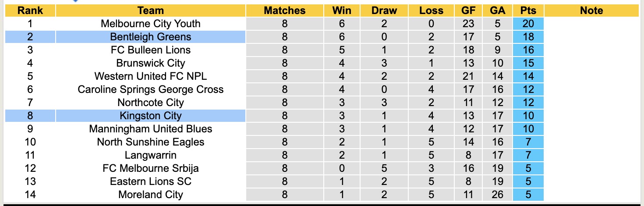This screenshot has height=206, width=644.
Task: Open Western United FC NPL team
Action: pos(150,76)
